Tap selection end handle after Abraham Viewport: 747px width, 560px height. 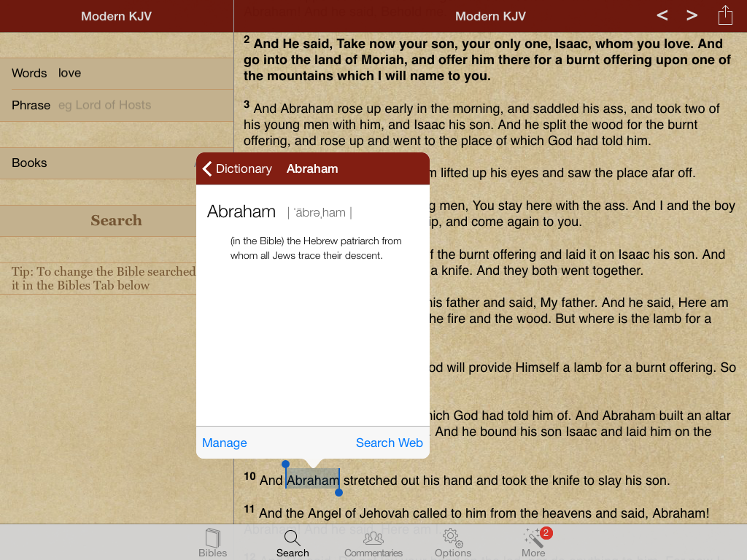338,492
